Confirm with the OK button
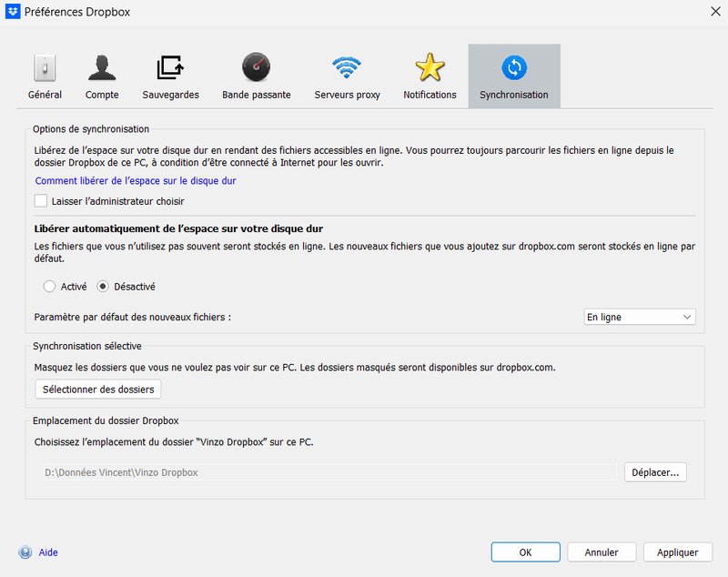 click(x=526, y=552)
